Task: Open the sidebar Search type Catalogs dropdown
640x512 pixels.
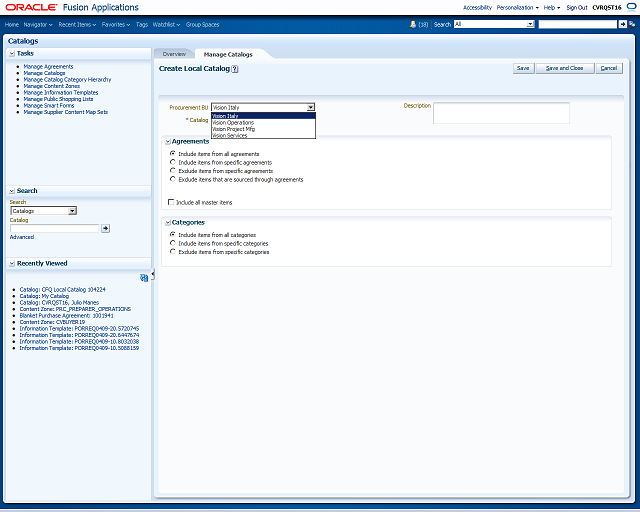Action: [44, 211]
